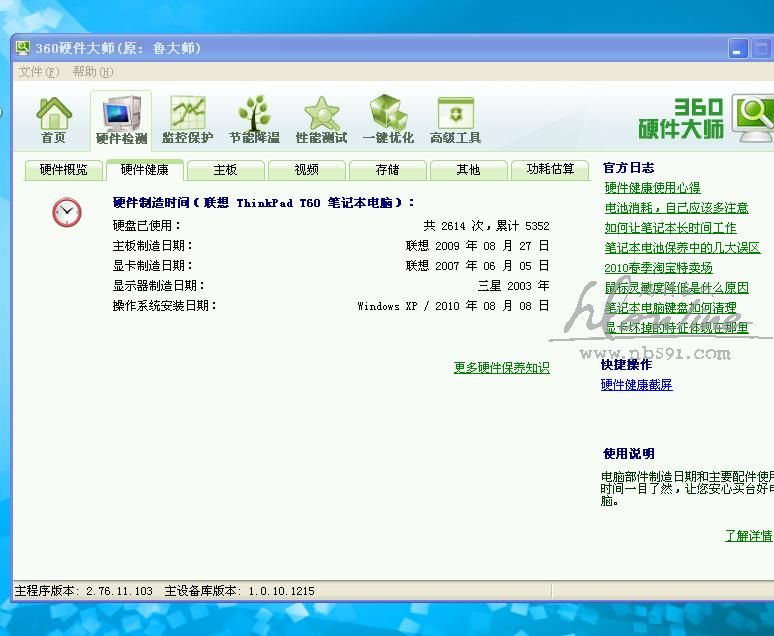Click the red clock icon
Viewport: 774px width, 636px height.
click(x=67, y=212)
